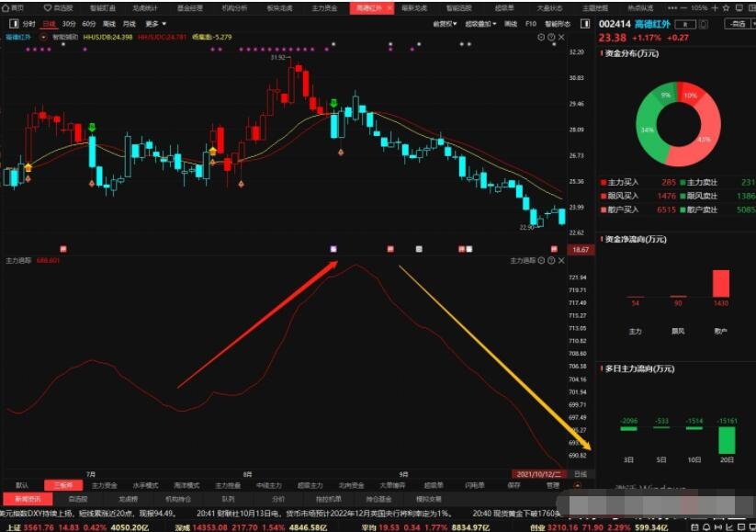Select the 60分 period
Viewport: 756px width, 532px height.
point(89,24)
